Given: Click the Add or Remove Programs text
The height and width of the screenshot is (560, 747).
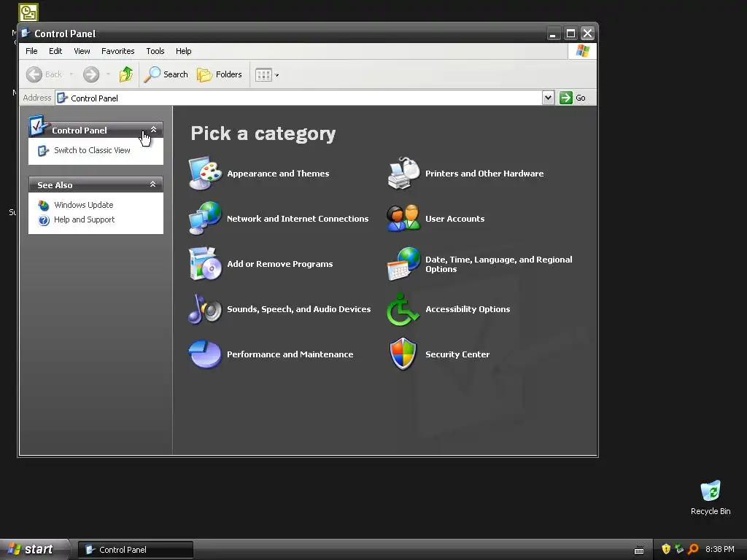Looking at the screenshot, I should 280,264.
